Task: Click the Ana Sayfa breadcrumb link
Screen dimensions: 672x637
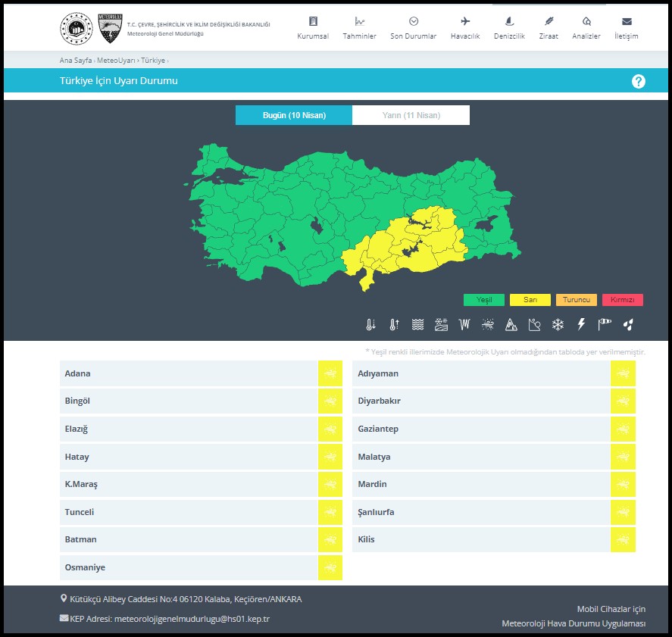Action: (x=75, y=60)
